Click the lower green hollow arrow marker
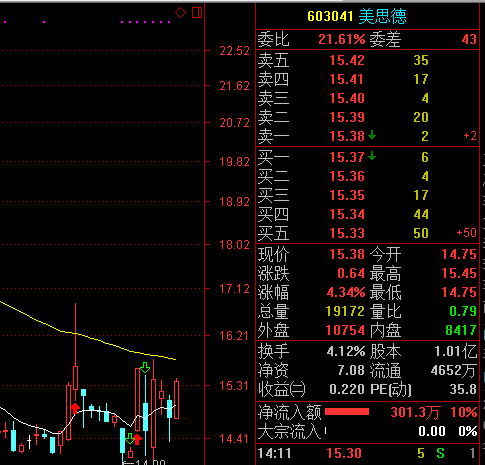The width and height of the screenshot is (485, 465). [130, 438]
